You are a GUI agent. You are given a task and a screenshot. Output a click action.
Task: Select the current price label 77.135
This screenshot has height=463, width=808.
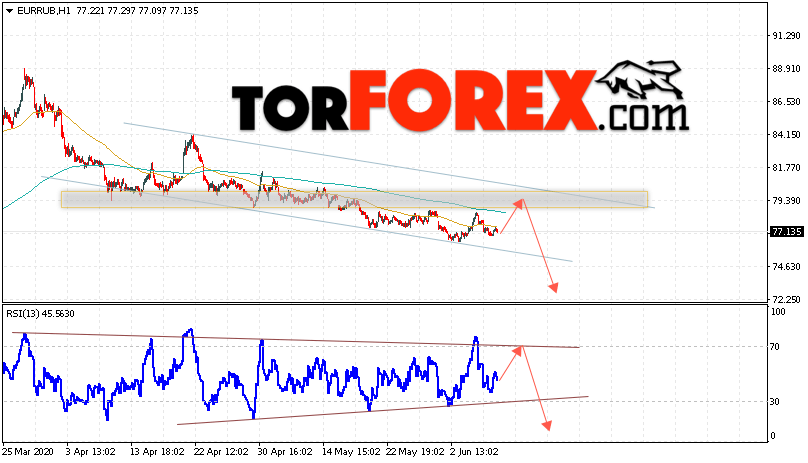[x=786, y=232]
